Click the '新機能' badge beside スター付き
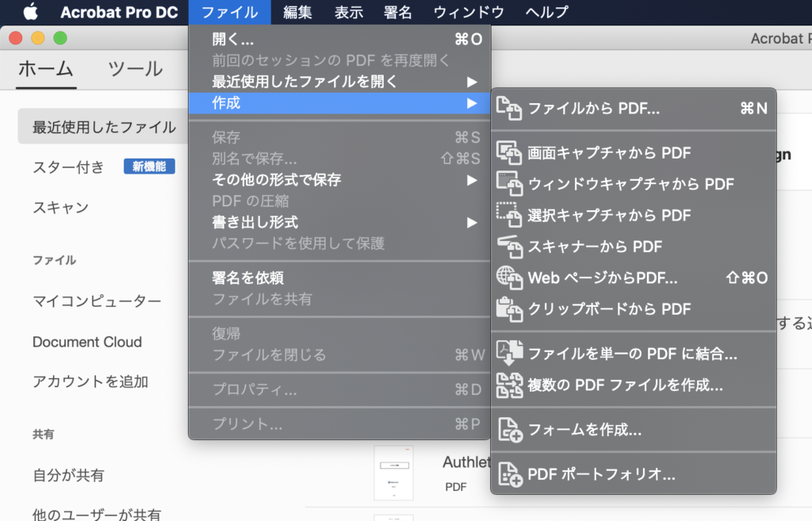 pos(149,167)
